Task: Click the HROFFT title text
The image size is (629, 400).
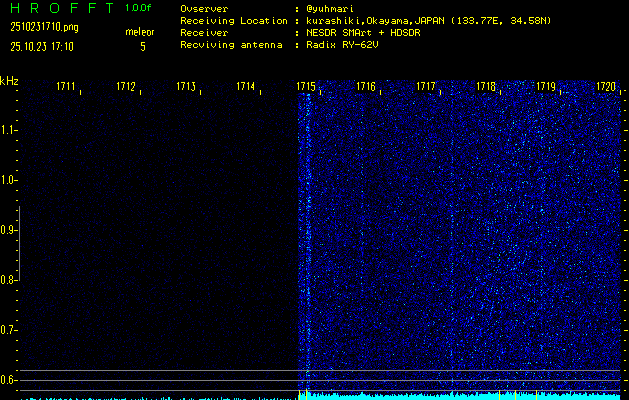Action: pyautogui.click(x=58, y=8)
